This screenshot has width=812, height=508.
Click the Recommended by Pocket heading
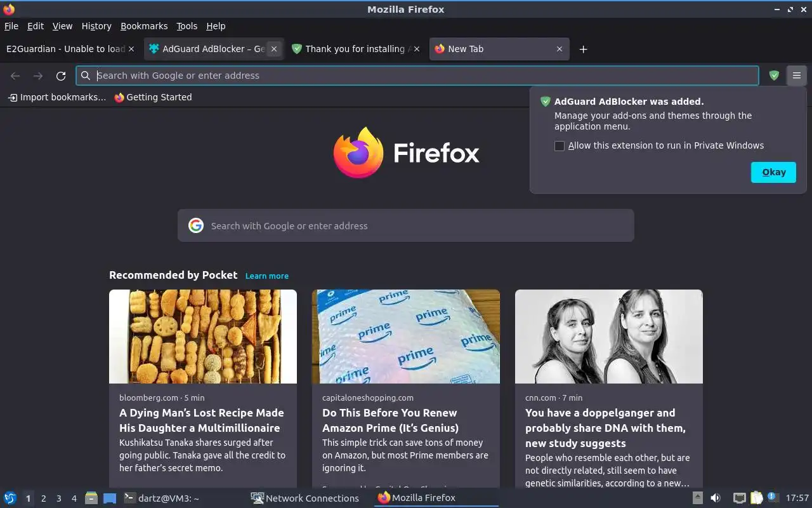173,275
